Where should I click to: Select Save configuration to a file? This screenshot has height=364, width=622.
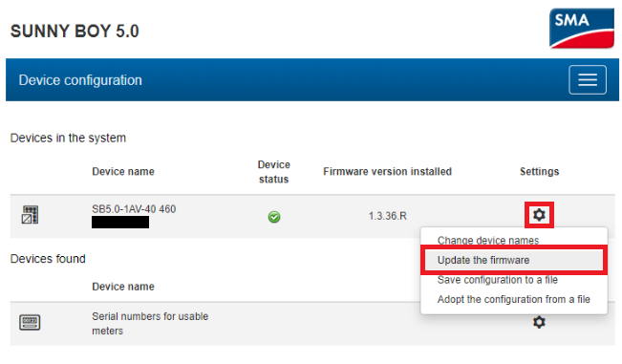(x=498, y=280)
